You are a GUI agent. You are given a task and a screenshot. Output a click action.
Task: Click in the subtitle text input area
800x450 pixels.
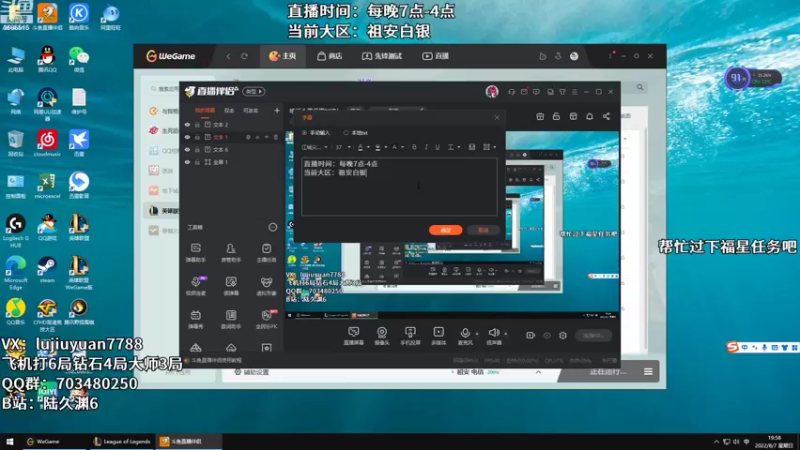[x=399, y=186]
